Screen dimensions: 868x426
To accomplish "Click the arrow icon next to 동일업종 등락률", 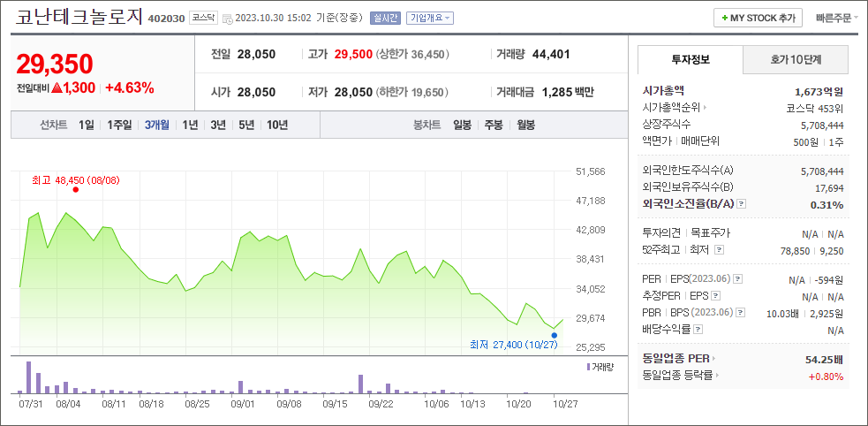I will (x=717, y=376).
